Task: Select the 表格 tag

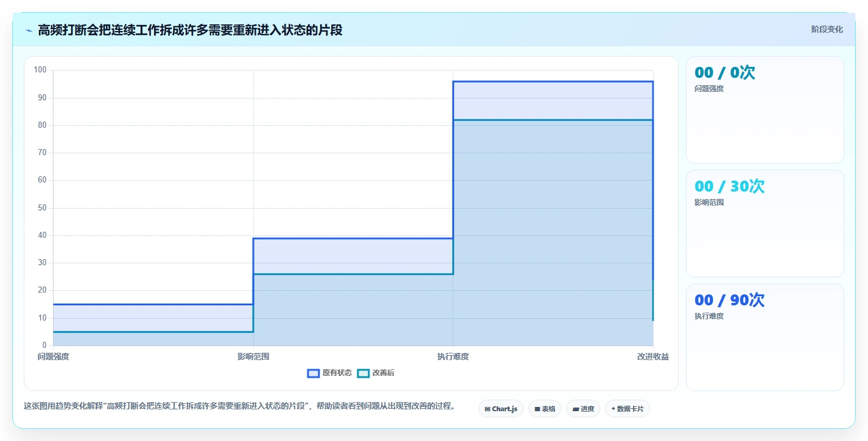Action: click(545, 409)
